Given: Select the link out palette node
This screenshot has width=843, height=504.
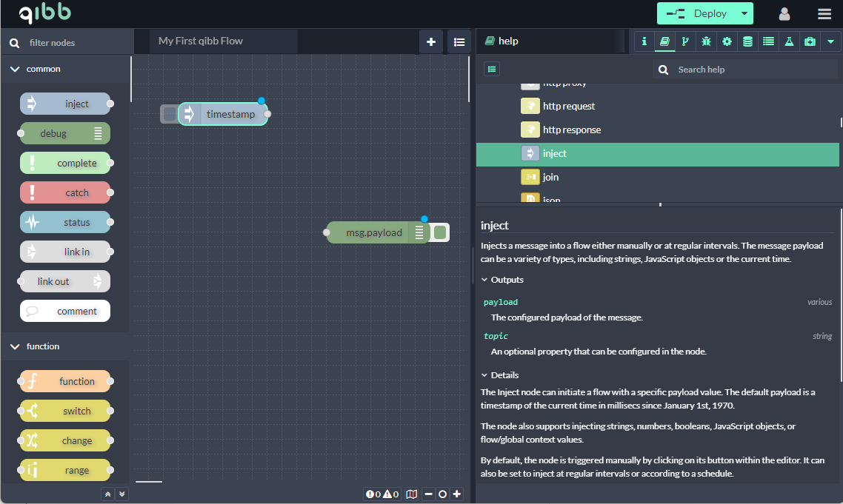Looking at the screenshot, I should coord(65,281).
